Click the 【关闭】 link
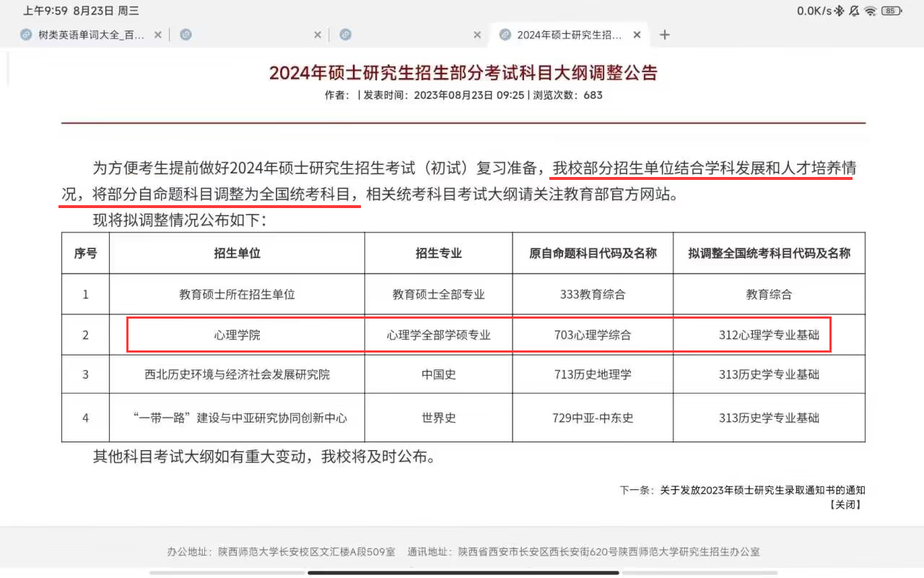The image size is (924, 578). (x=845, y=504)
